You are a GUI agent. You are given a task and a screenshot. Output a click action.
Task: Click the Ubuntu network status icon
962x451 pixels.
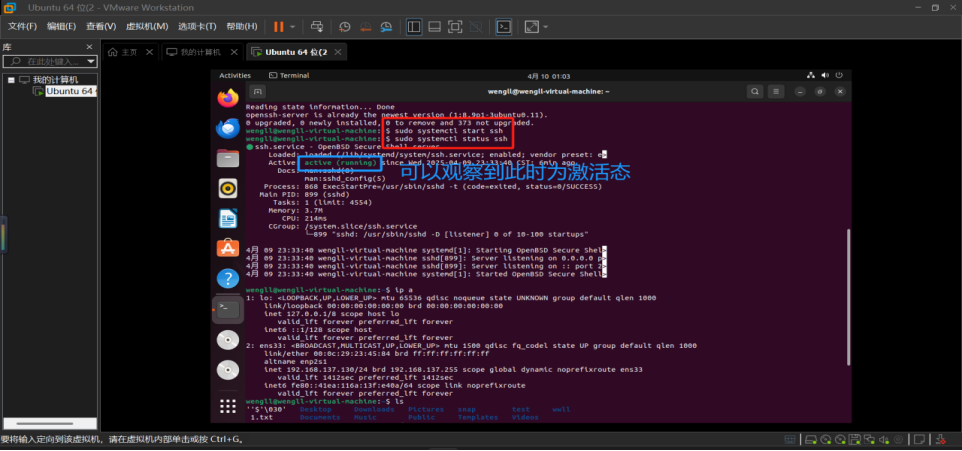tap(810, 75)
